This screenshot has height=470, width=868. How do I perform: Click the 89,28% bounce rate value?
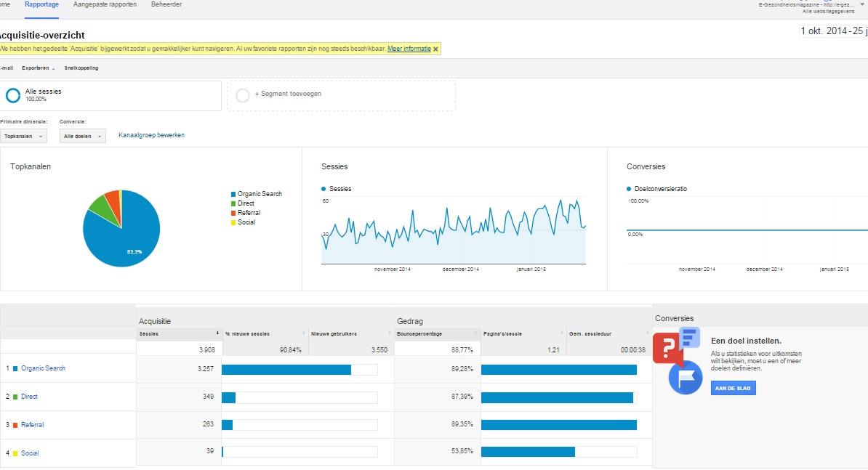462,368
